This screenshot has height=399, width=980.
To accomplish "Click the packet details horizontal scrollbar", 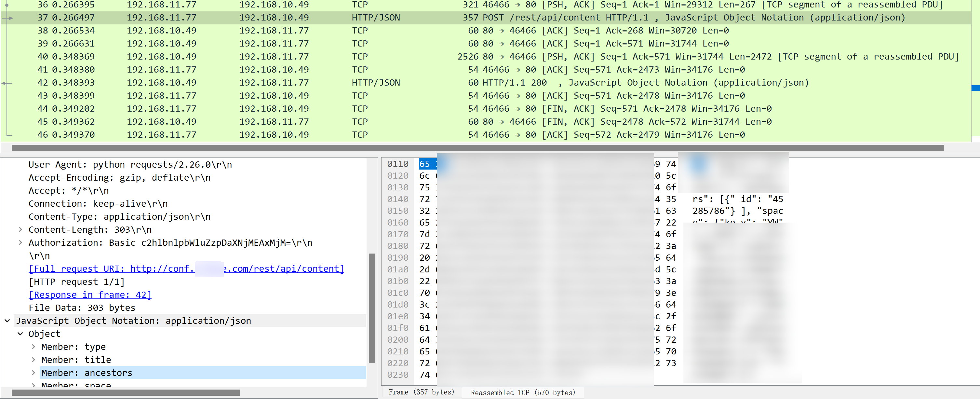I will 126,392.
